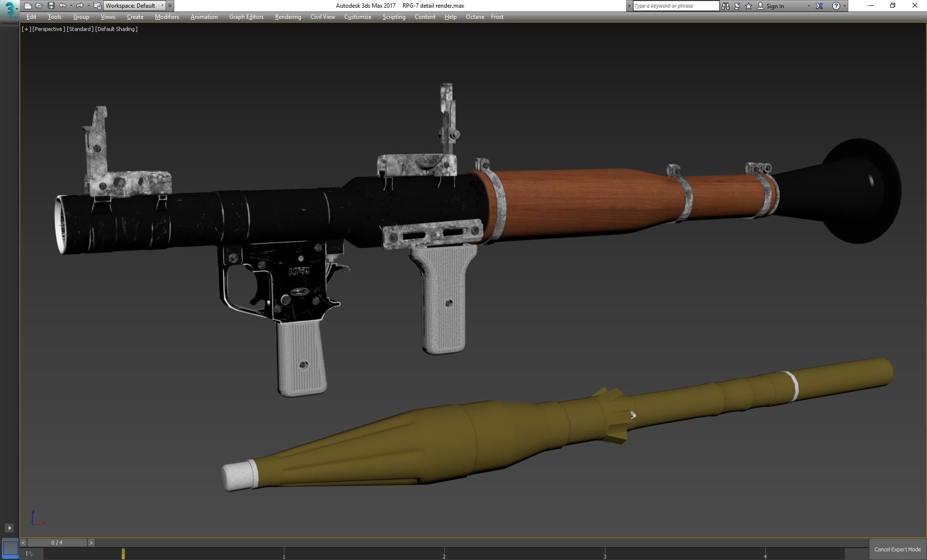Open the Octane menu
Image resolution: width=927 pixels, height=560 pixels.
click(475, 17)
